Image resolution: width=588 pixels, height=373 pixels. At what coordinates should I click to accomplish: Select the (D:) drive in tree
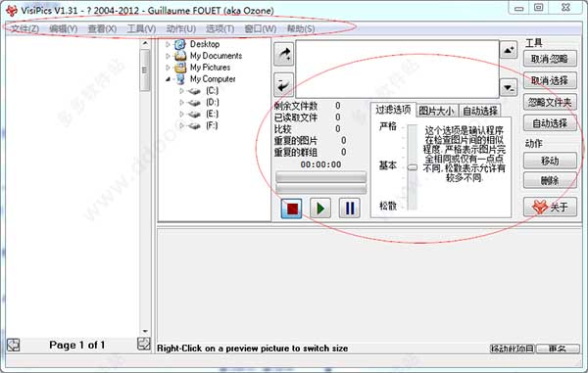pos(213,102)
